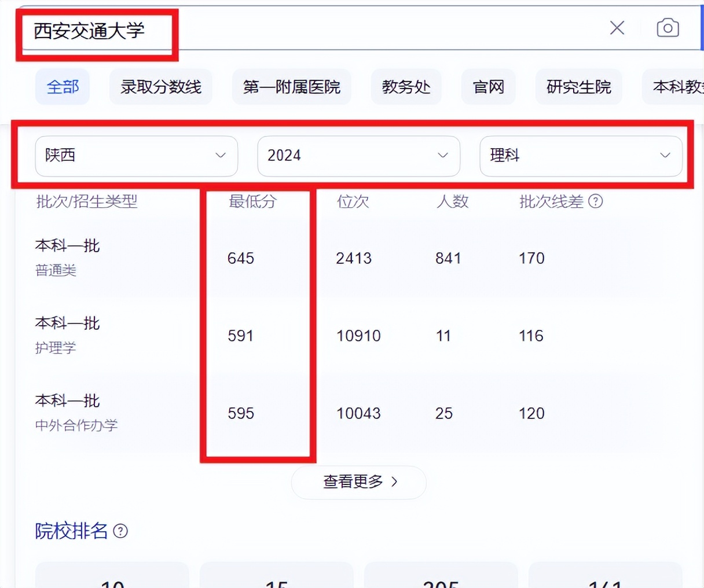This screenshot has height=588, width=704.
Task: Click the 院校排名 help question icon
Action: pyautogui.click(x=120, y=531)
